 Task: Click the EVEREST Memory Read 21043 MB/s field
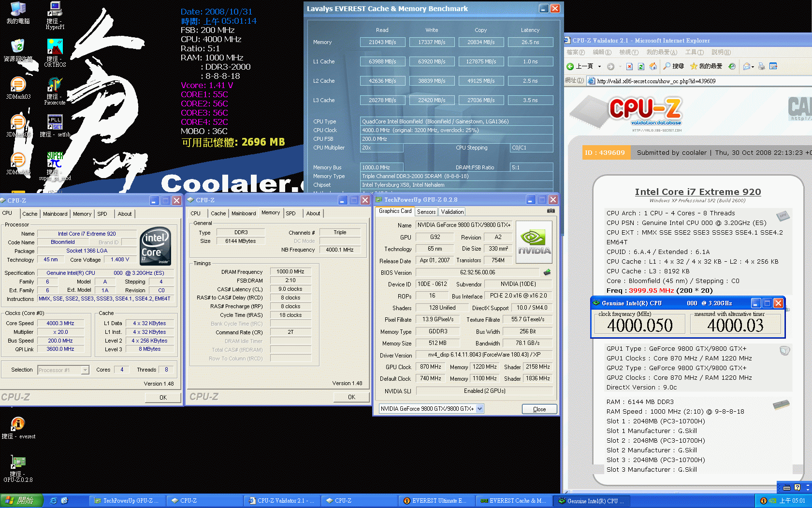(x=382, y=42)
